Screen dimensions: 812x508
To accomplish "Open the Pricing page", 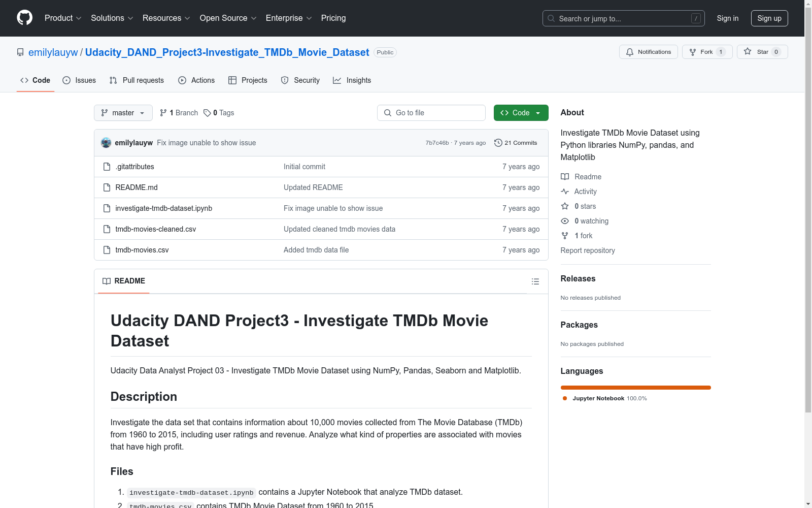I will (x=333, y=18).
